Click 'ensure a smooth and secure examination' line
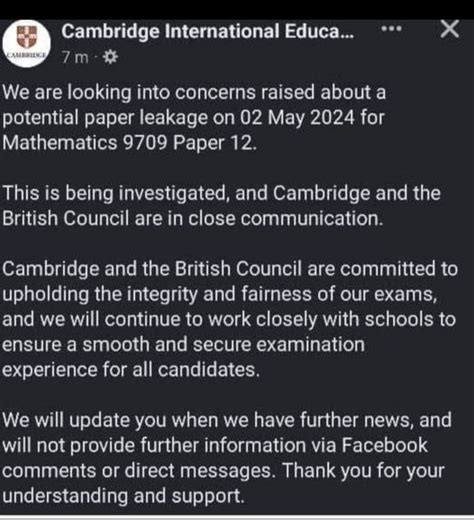The width and height of the screenshot is (474, 520). pyautogui.click(x=183, y=344)
